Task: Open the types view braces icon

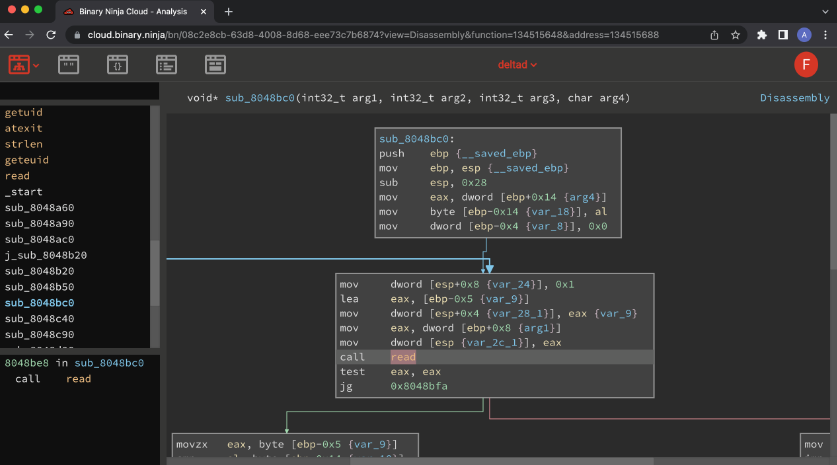Action: click(117, 65)
